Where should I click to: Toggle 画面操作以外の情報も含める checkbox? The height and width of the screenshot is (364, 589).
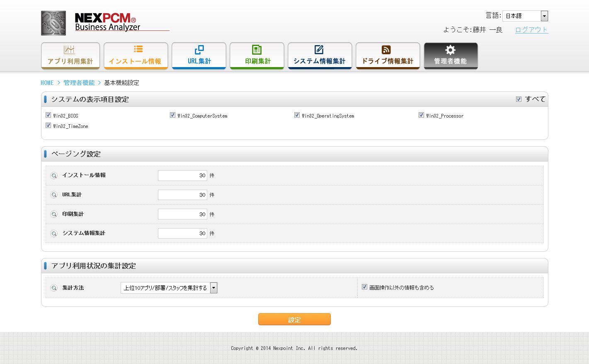click(x=364, y=287)
